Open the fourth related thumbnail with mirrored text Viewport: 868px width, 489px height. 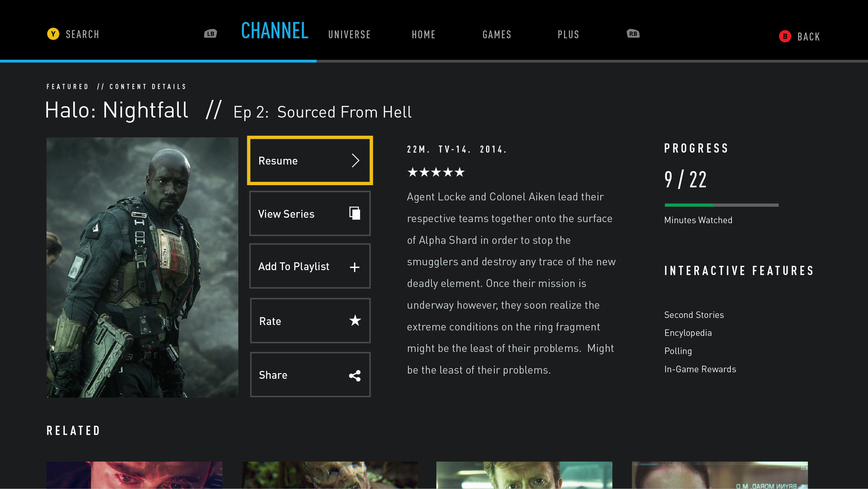(x=720, y=475)
